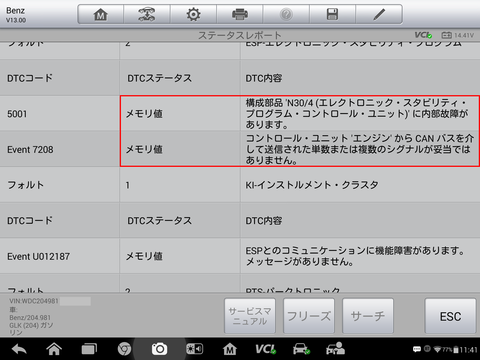Tap the Android home button

tap(54, 349)
